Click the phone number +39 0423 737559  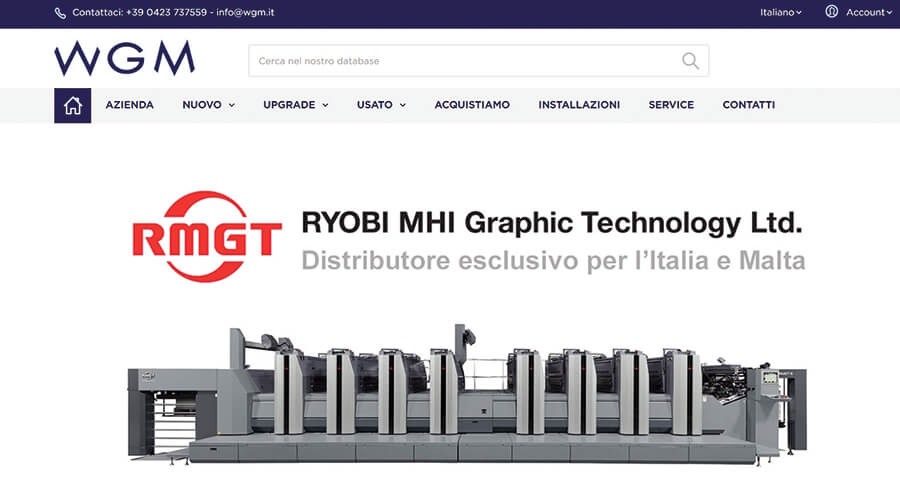coord(166,12)
